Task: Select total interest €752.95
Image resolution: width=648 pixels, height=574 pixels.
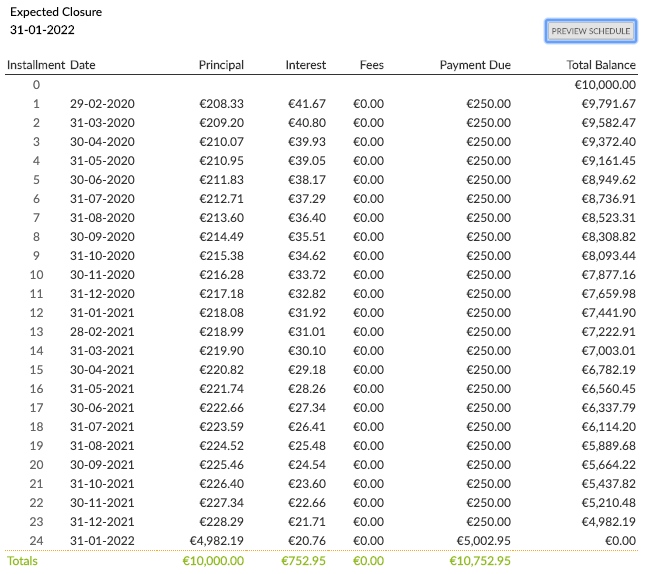Action: coord(303,561)
